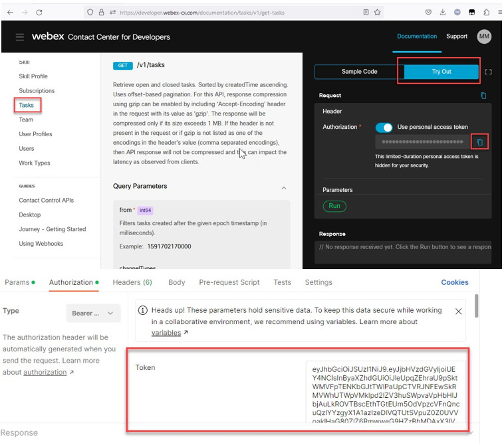
Task: Click the Pocket save icon
Action: [x=428, y=13]
